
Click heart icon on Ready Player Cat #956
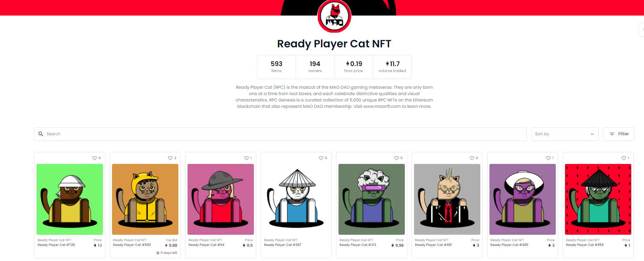point(624,158)
